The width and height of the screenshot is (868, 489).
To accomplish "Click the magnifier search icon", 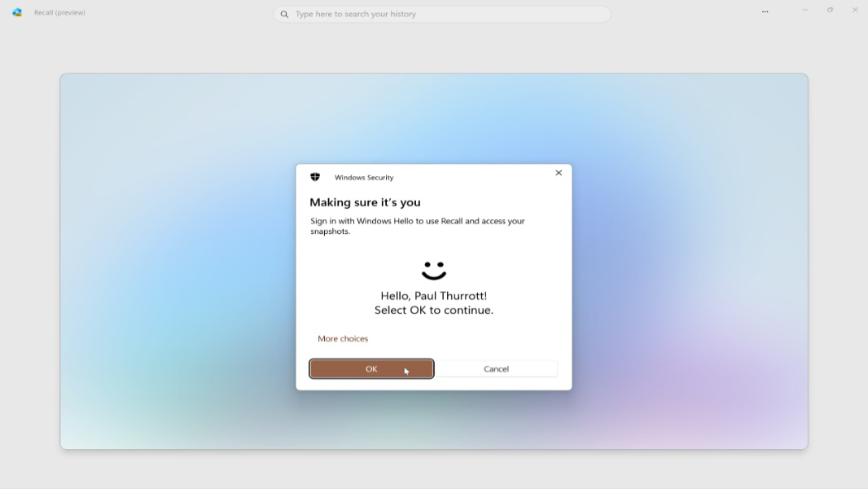I will click(x=284, y=15).
